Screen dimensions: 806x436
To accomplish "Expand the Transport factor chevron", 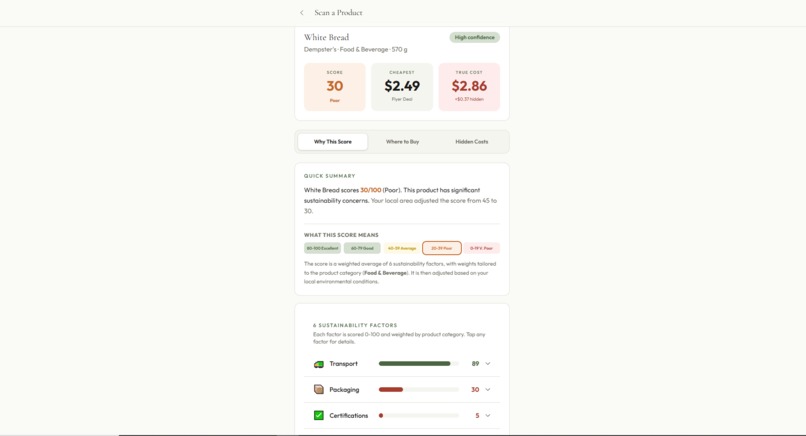I will point(488,364).
